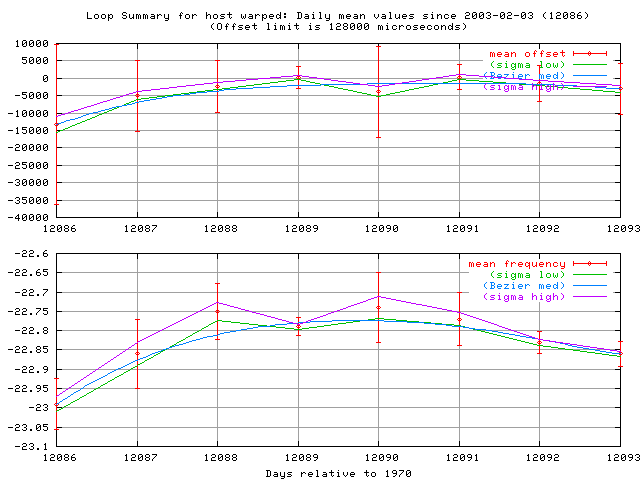Click the red 'mean frequency' legend marker
Viewport: 640px width, 480px height.
(x=590, y=264)
